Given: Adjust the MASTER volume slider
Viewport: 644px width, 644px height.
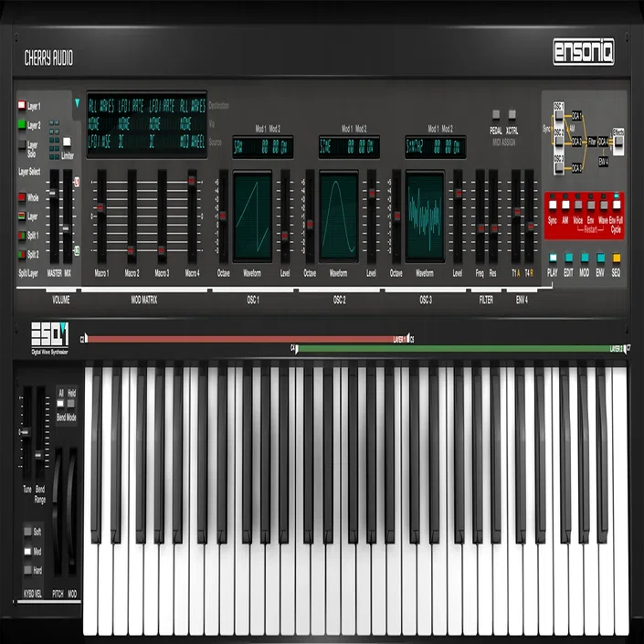Looking at the screenshot, I should click(53, 192).
